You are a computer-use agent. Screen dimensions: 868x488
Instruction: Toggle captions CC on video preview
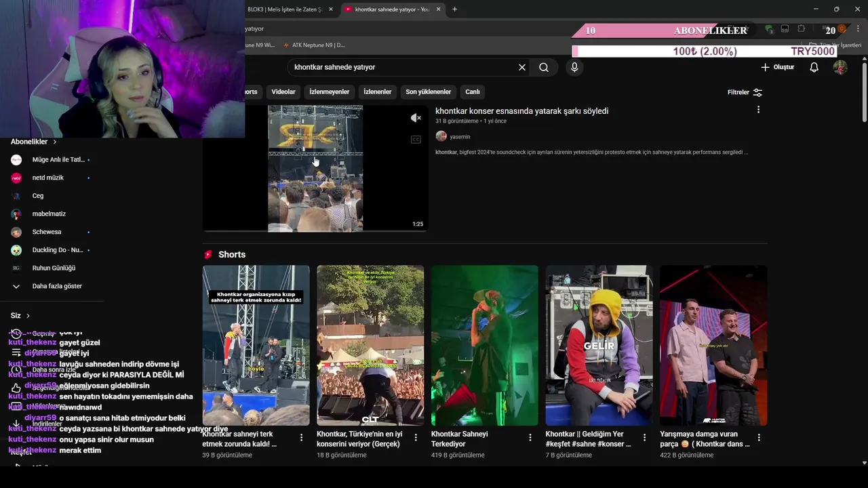tap(416, 140)
